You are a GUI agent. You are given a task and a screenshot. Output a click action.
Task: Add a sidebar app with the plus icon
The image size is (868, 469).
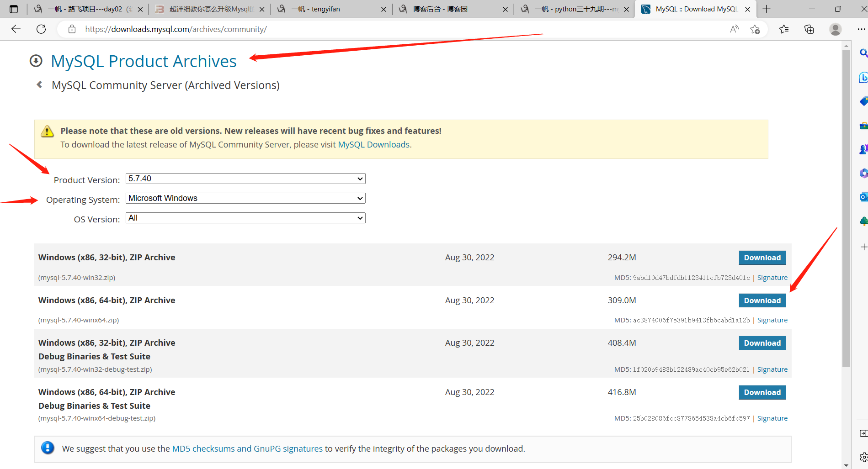[863, 247]
